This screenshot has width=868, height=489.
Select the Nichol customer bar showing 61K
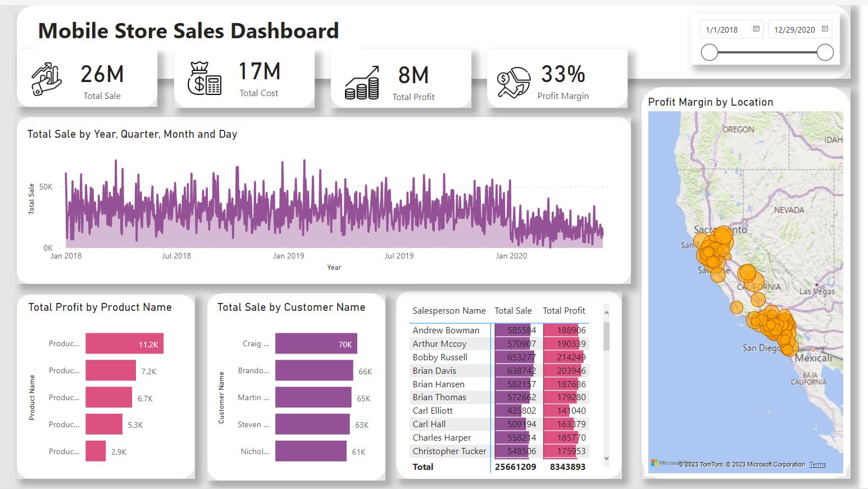coord(311,451)
